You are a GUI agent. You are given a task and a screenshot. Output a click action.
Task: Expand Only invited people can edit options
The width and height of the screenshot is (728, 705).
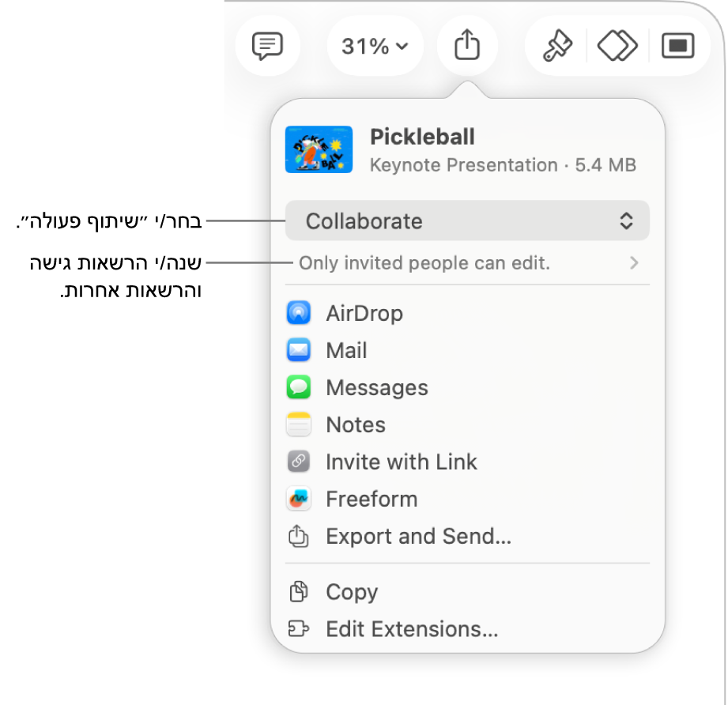(467, 262)
